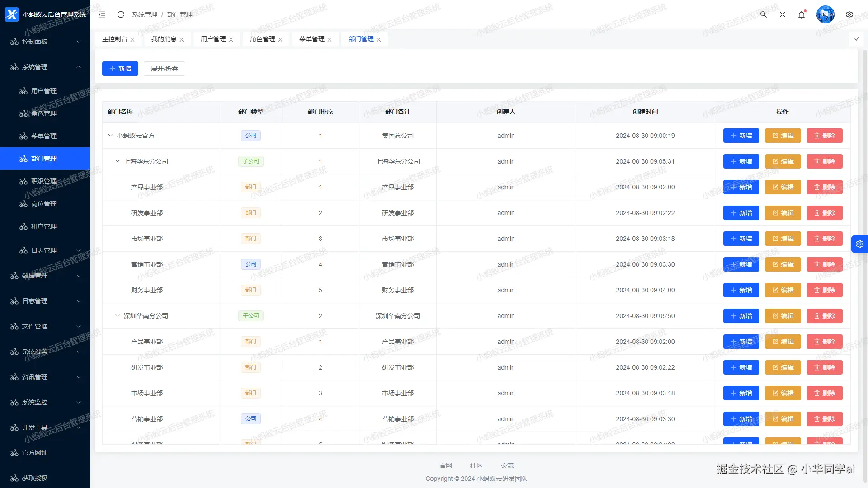Collapse the 小蚂蚁云官方 tree row

(x=110, y=136)
